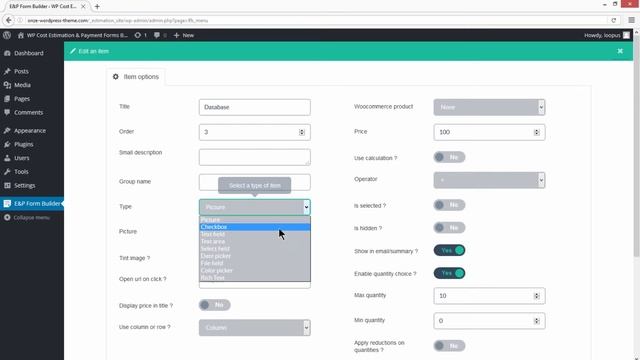
Task: Toggle Apply reductions on quantities switch
Action: 449,346
